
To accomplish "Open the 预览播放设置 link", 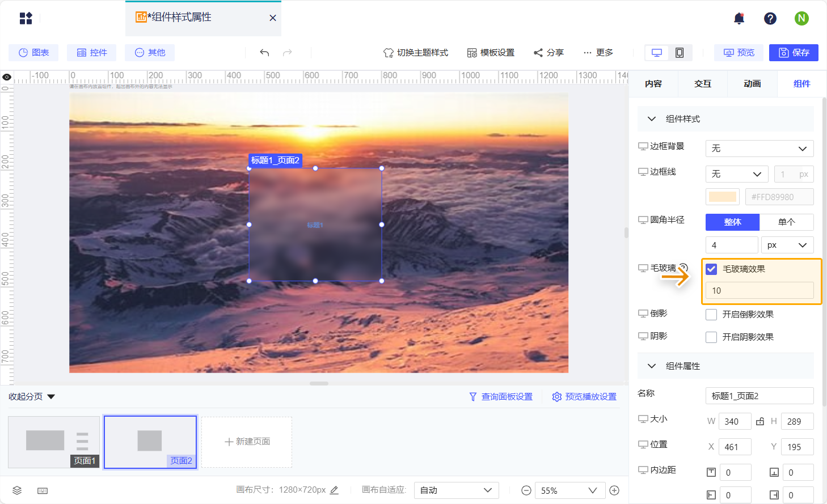I will 584,397.
